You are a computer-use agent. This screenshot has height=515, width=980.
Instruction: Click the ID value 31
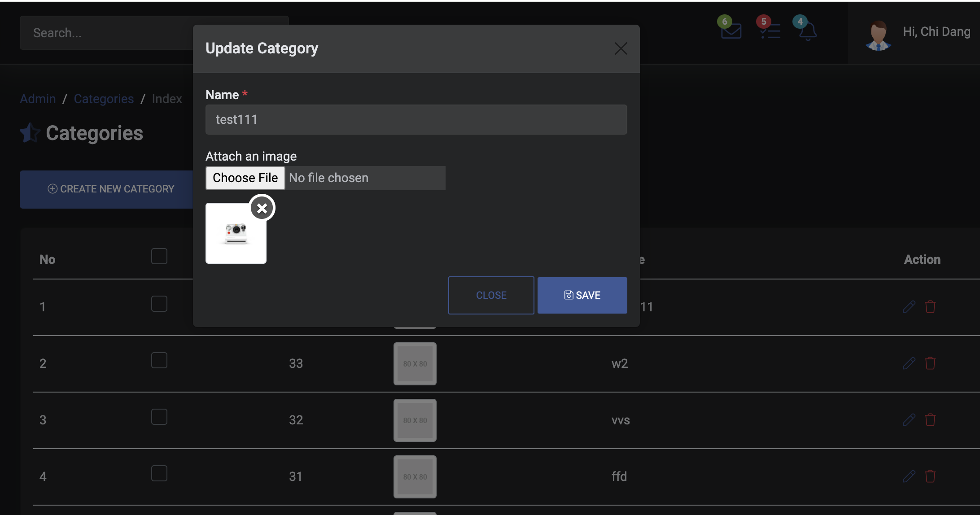tap(295, 476)
